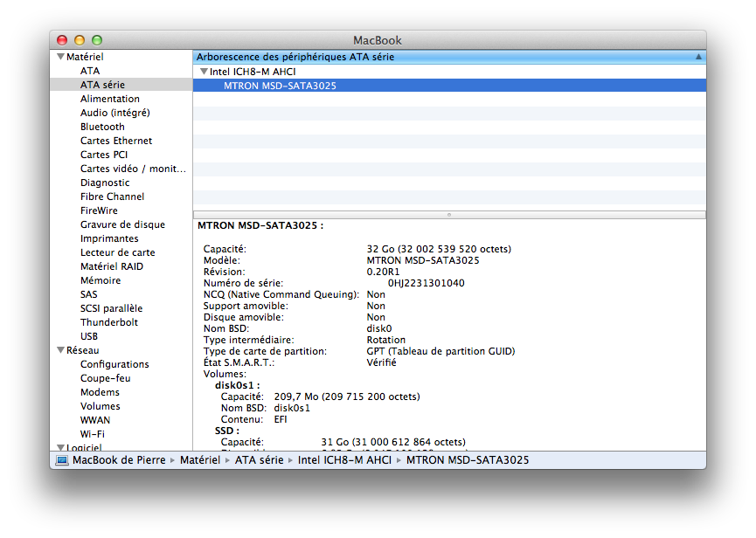The height and width of the screenshot is (538, 756).
Task: Click the green zoom window button
Action: coord(97,40)
